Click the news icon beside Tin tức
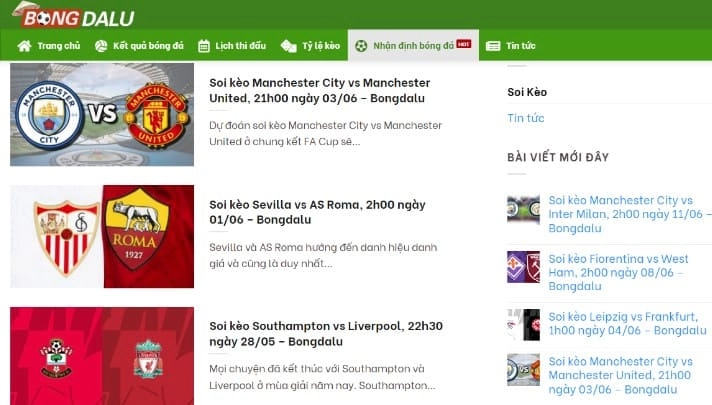The image size is (712, 405). coord(493,46)
